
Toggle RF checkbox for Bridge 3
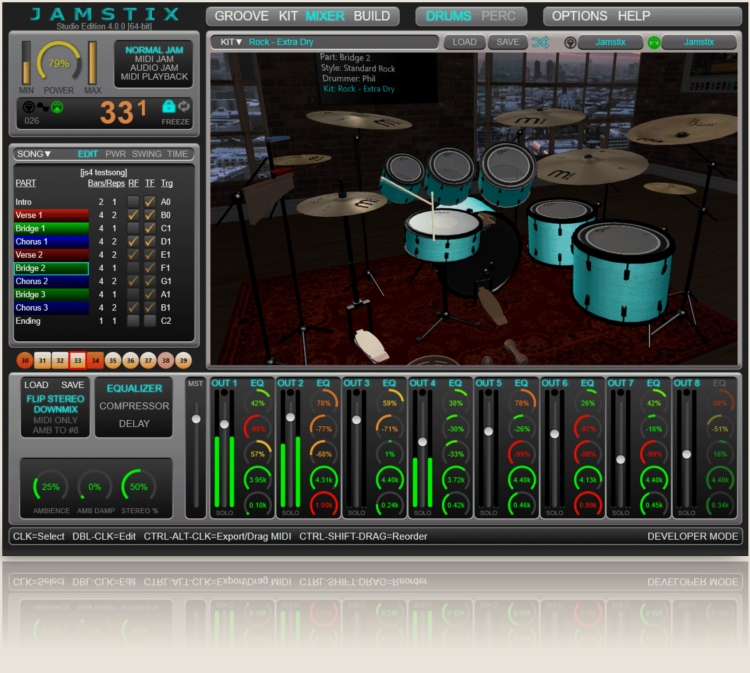point(133,295)
